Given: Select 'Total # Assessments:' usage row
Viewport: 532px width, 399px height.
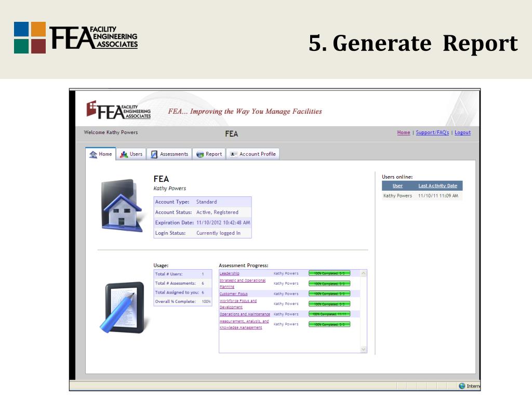Looking at the screenshot, I should pos(183,283).
